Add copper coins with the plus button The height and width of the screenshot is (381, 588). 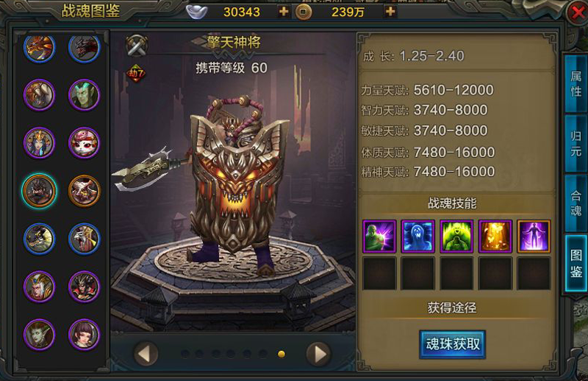click(390, 12)
